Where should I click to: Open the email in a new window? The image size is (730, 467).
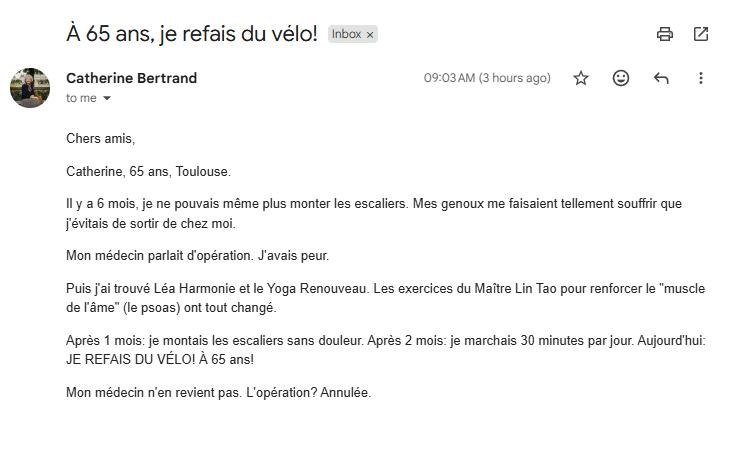(701, 34)
